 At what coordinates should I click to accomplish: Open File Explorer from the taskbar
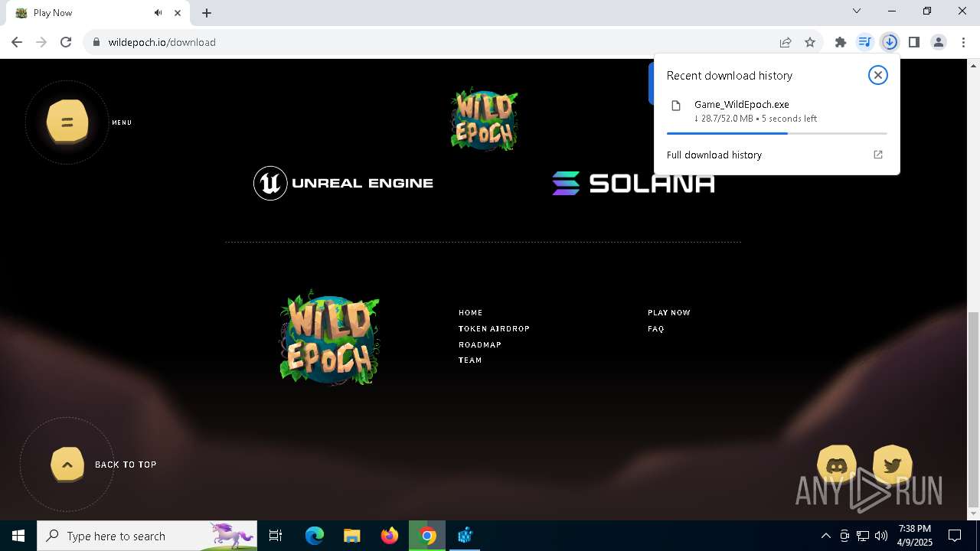pos(352,536)
